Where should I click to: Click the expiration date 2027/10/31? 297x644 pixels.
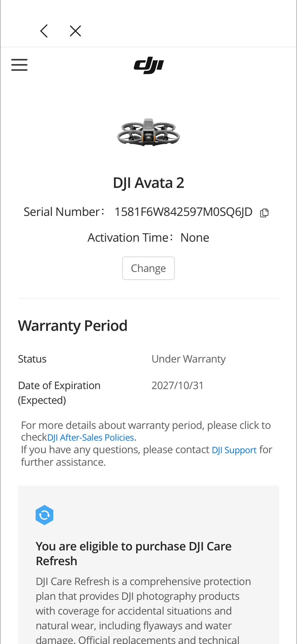[178, 385]
